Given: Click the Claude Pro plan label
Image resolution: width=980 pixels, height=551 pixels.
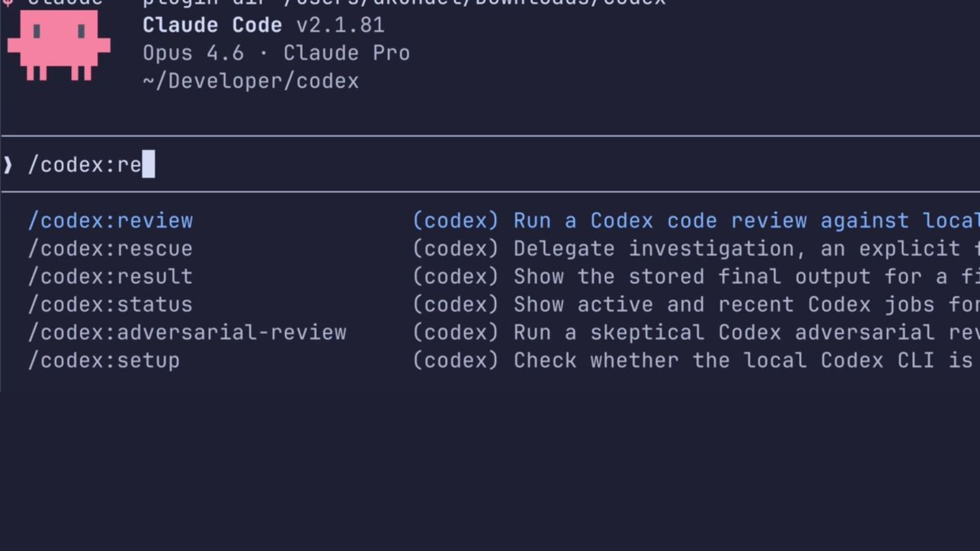Looking at the screenshot, I should pos(347,53).
